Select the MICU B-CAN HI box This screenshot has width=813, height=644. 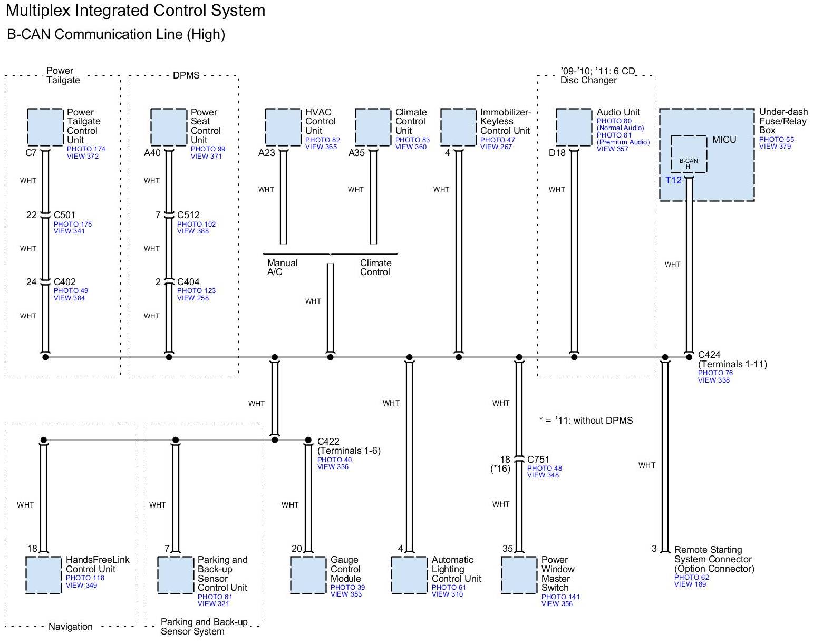pyautogui.click(x=689, y=154)
